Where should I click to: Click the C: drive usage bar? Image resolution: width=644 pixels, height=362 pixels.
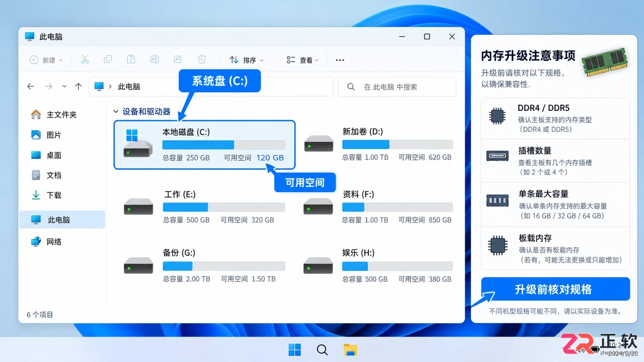point(224,145)
